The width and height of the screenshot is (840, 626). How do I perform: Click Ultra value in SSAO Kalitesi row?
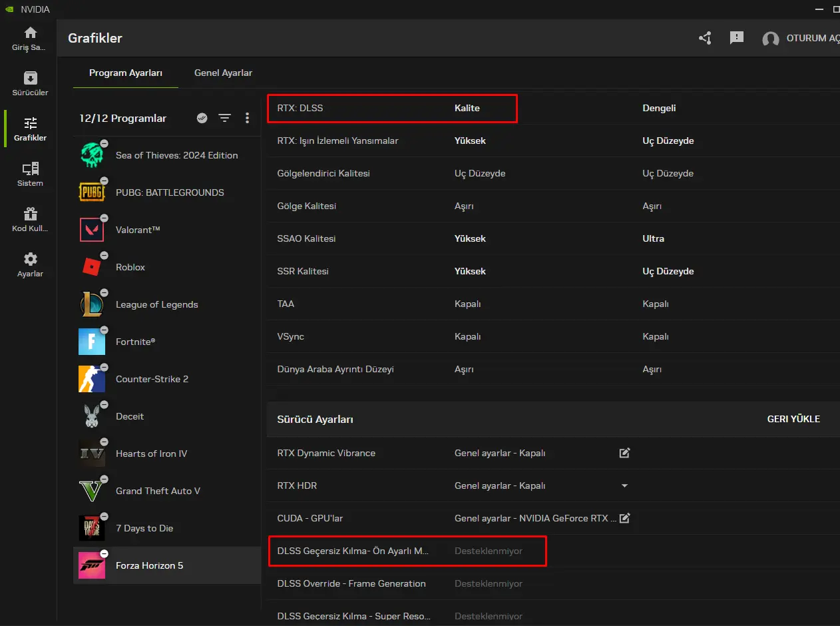point(653,238)
